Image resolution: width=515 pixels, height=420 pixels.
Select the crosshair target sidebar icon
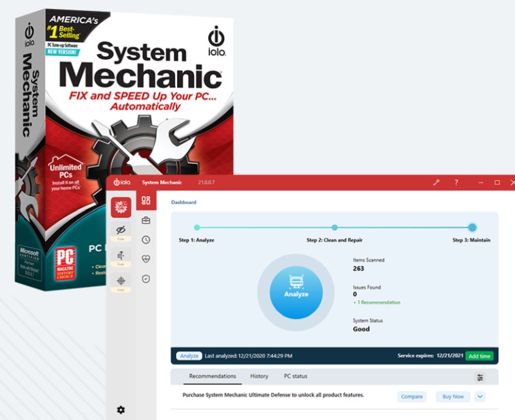(121, 281)
